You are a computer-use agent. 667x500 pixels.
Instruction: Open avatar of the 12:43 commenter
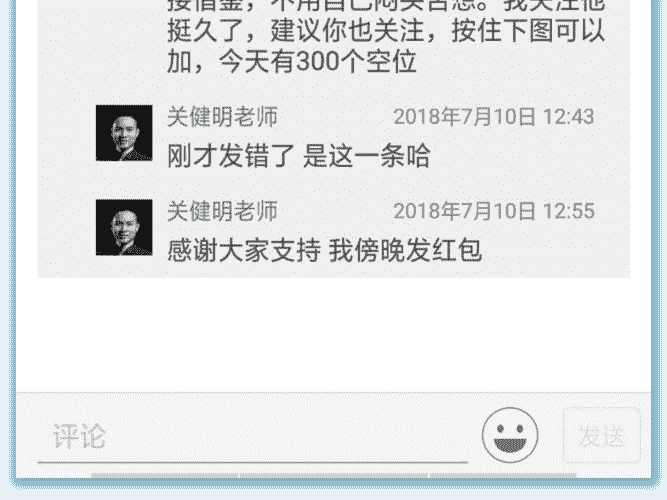click(x=124, y=133)
